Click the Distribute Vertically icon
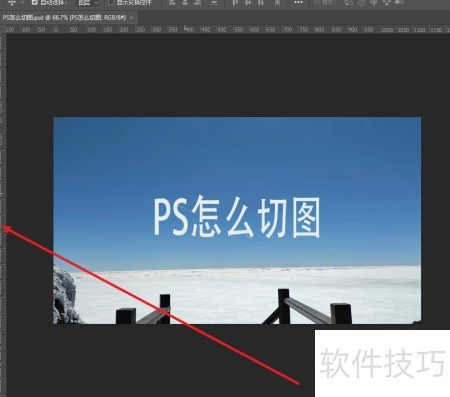Viewport: 450px width, 397px height. [x=214, y=2]
